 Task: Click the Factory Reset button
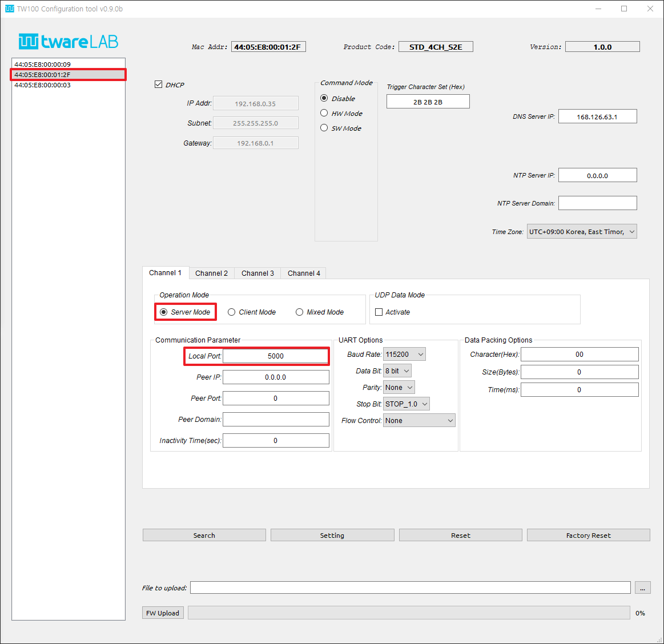coord(588,535)
